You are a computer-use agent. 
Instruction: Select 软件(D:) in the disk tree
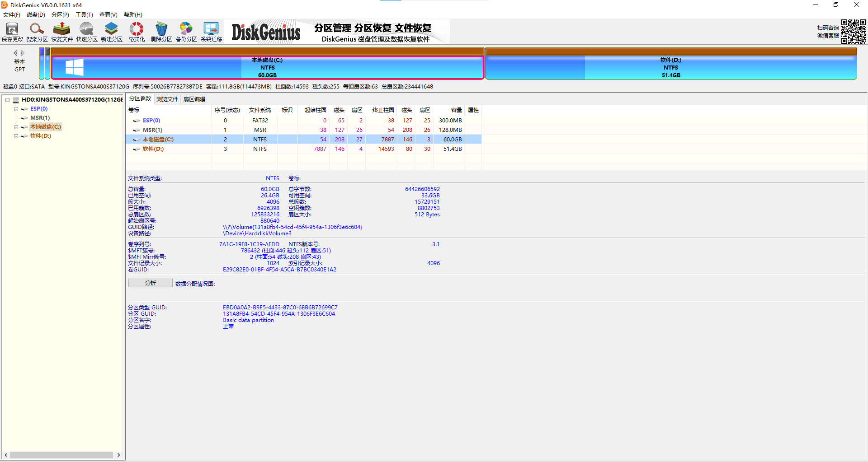41,136
